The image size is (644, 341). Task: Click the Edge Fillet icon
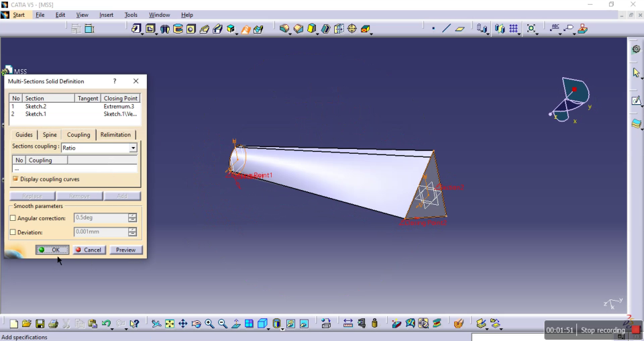pos(284,29)
